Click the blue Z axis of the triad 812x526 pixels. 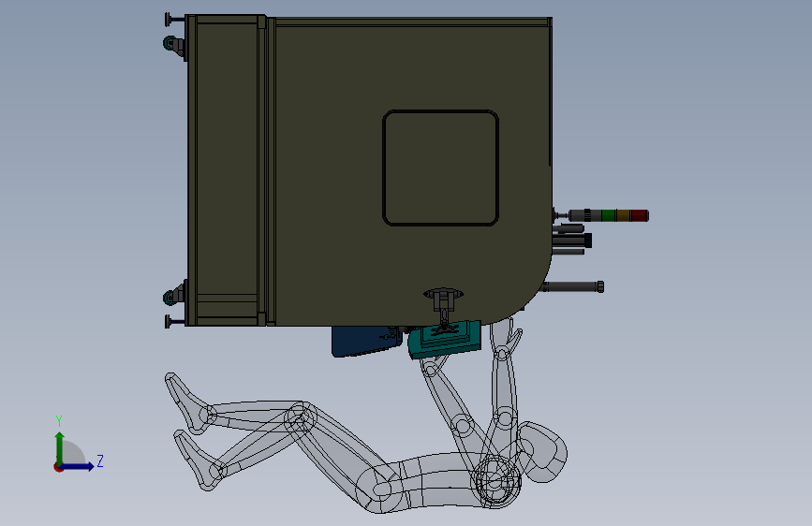tap(77, 466)
